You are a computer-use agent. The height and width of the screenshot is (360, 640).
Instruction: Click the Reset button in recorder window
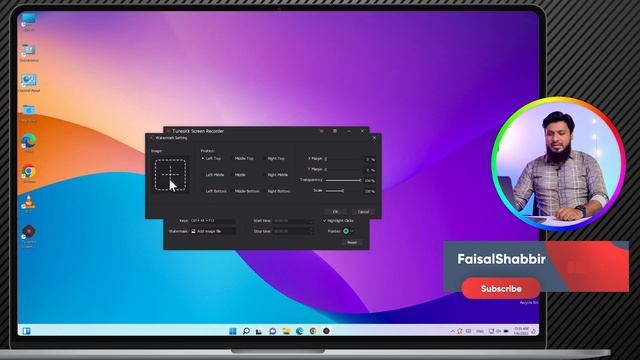pyautogui.click(x=352, y=242)
